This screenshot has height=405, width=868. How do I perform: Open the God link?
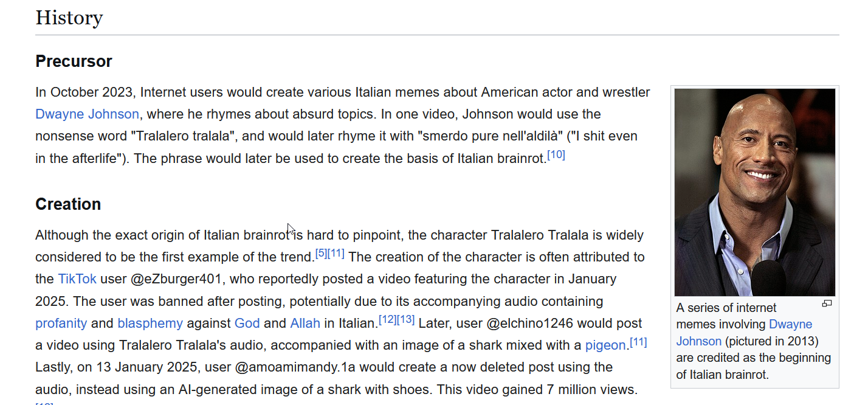[247, 324]
